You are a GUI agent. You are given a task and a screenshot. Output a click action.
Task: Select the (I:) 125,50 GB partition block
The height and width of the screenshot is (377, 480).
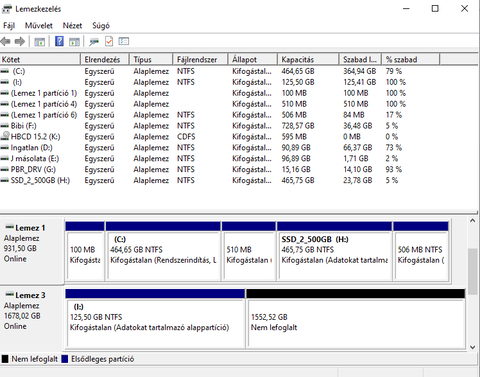[x=155, y=319]
